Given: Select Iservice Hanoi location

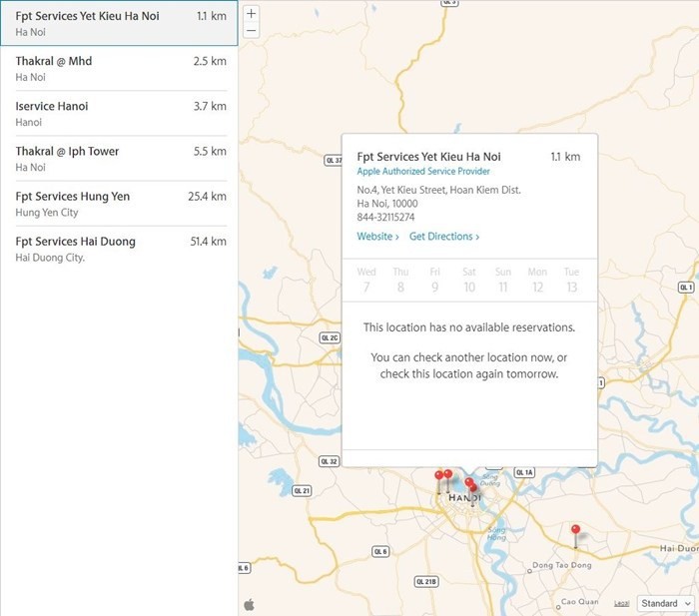Looking at the screenshot, I should 121,113.
